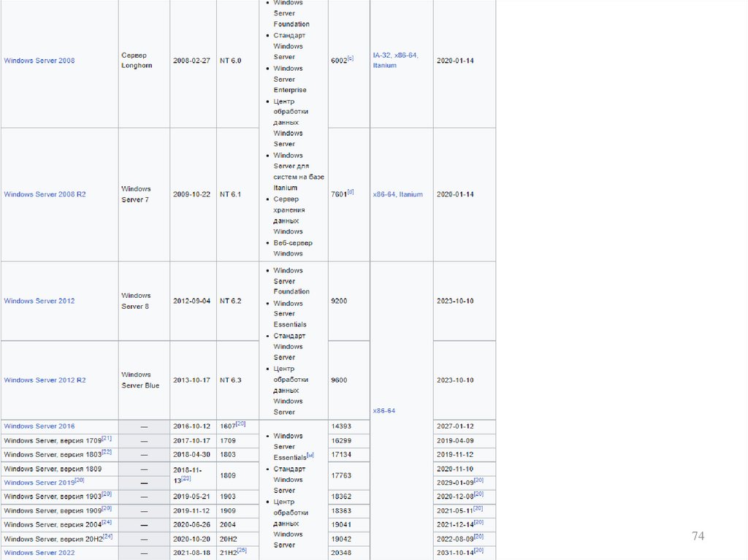This screenshot has height=560, width=748.
Task: Open the Windows Server 2022 link
Action: 39,553
